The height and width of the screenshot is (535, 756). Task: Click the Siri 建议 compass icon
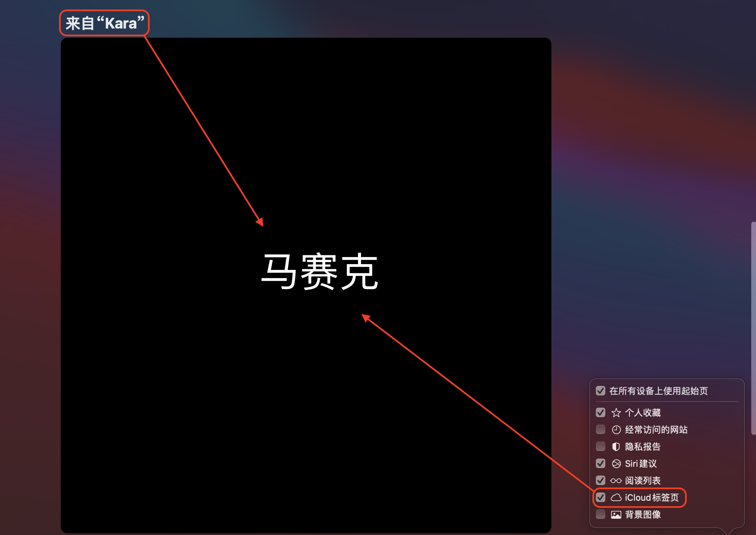click(616, 464)
